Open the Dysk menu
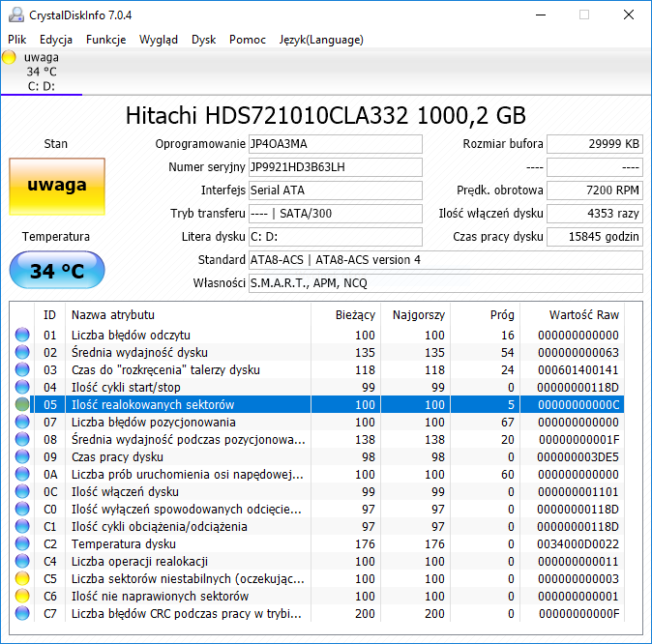Screen dimensions: 652x644 click(203, 40)
